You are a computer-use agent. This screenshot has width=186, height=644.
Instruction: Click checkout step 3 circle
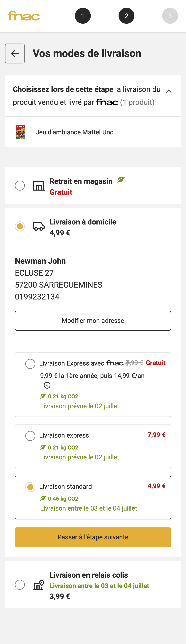[170, 16]
